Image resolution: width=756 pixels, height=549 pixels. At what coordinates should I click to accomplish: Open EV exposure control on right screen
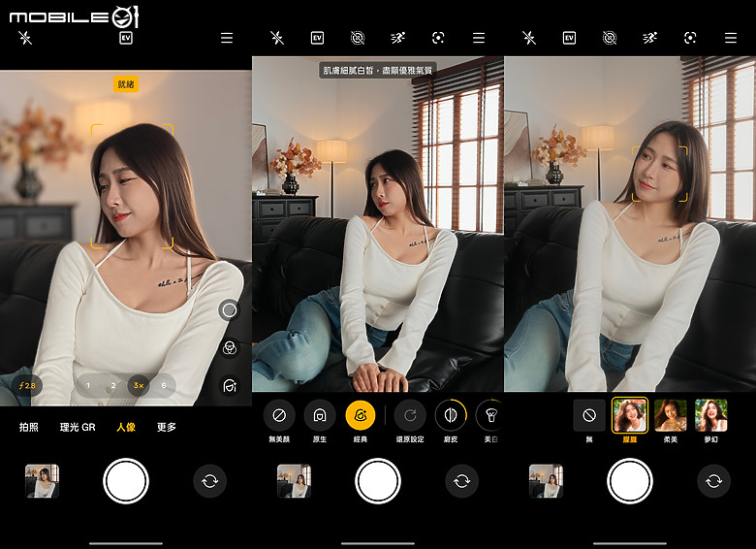click(569, 38)
